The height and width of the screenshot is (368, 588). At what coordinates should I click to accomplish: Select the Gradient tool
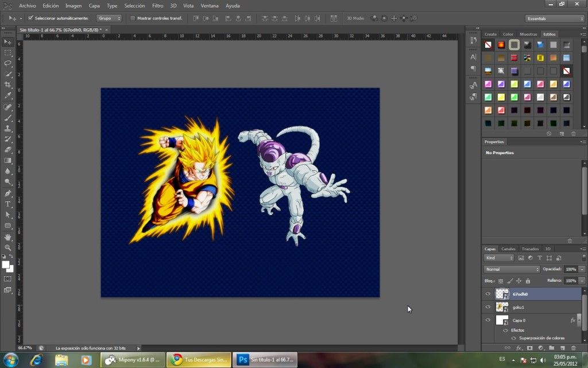pyautogui.click(x=7, y=160)
